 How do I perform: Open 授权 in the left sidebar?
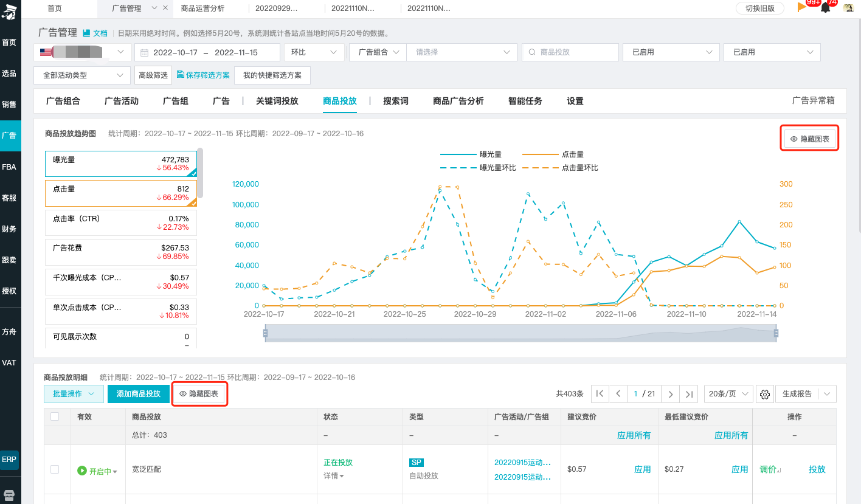click(9, 291)
